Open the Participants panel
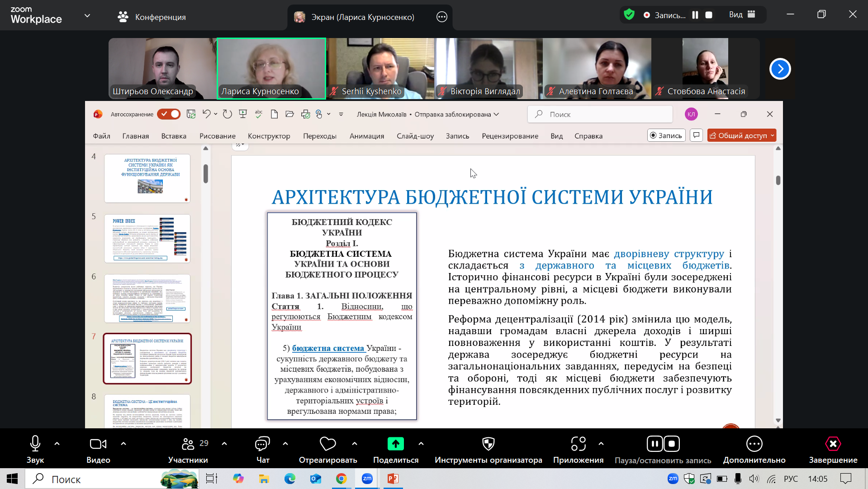 188,444
